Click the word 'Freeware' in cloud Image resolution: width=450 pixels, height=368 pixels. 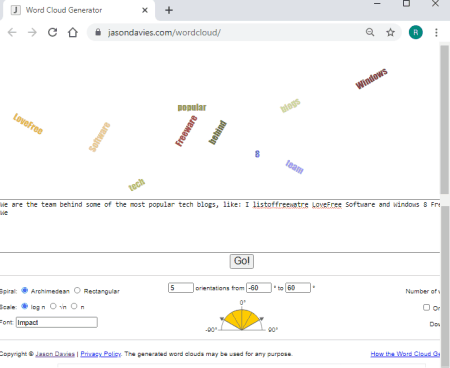186,131
